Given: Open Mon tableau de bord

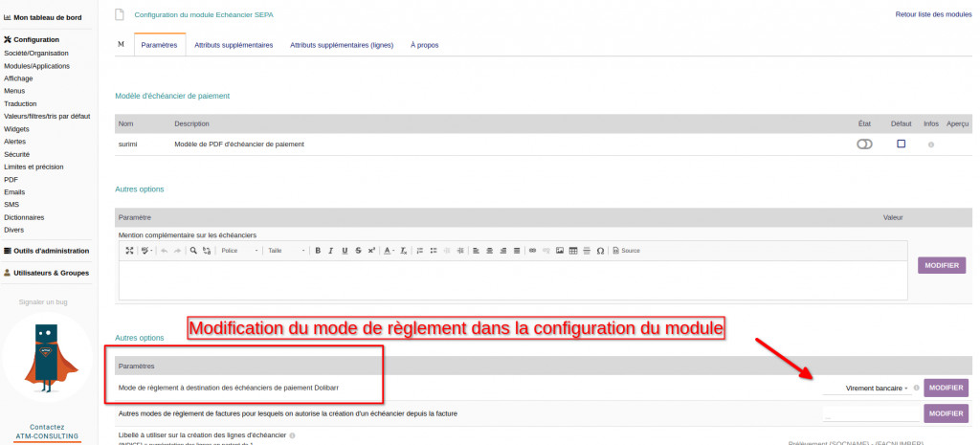Looking at the screenshot, I should point(42,17).
